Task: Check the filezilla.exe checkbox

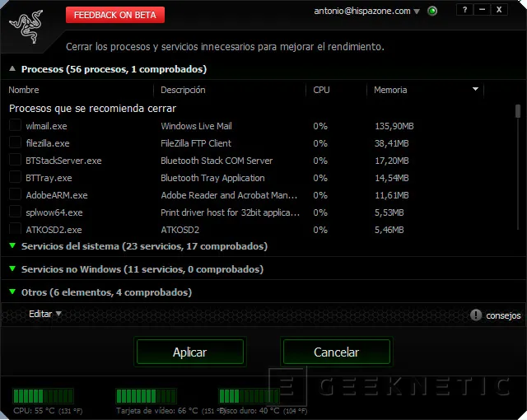Action: (x=15, y=142)
